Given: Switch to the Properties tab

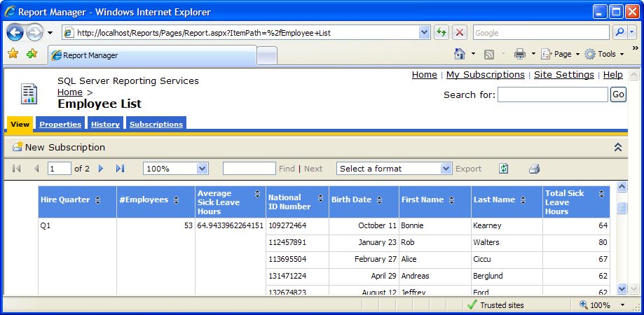Looking at the screenshot, I should (x=60, y=124).
